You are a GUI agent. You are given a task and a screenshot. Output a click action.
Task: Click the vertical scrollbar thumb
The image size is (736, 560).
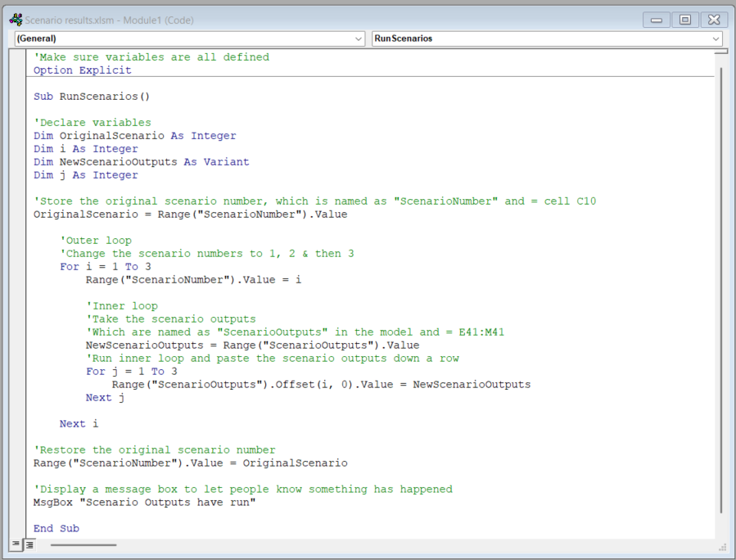(720, 287)
